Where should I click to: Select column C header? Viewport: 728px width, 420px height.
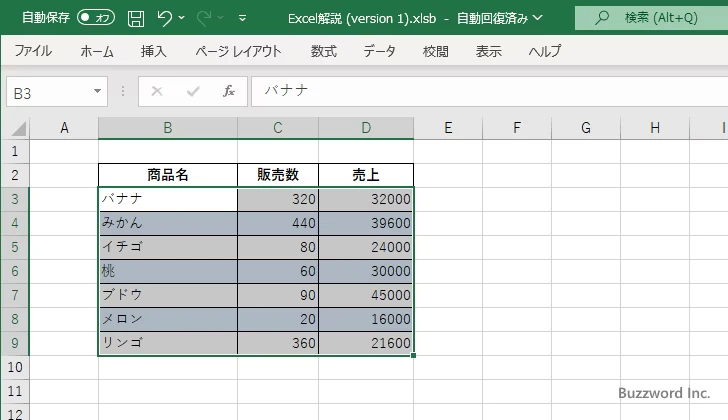(x=278, y=128)
